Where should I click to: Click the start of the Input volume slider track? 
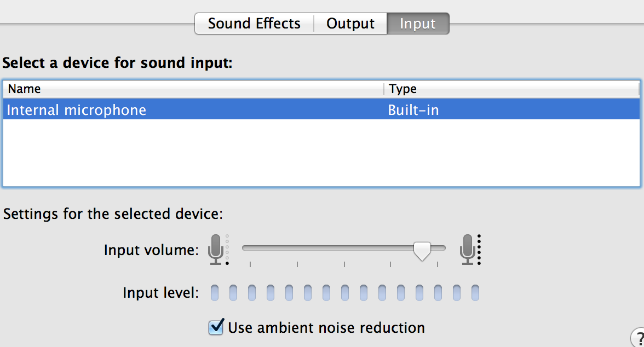click(245, 247)
